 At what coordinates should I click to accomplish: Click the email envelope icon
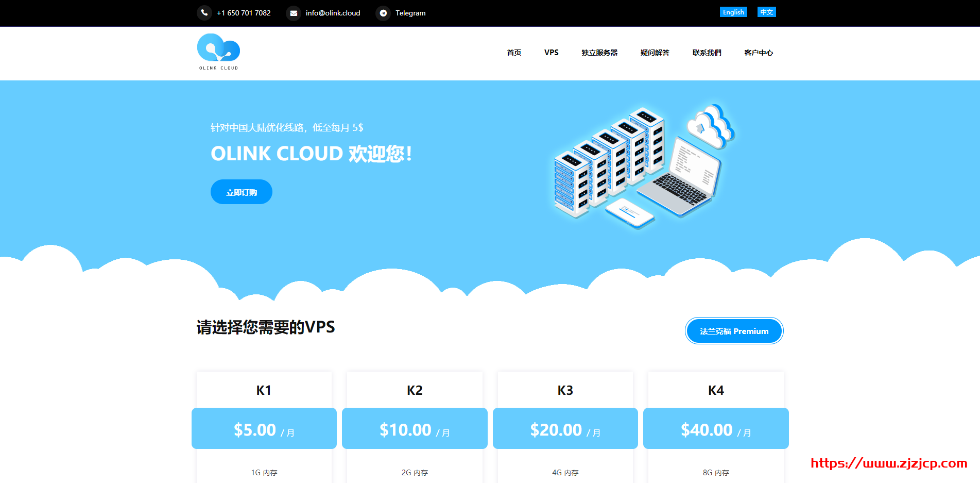294,13
